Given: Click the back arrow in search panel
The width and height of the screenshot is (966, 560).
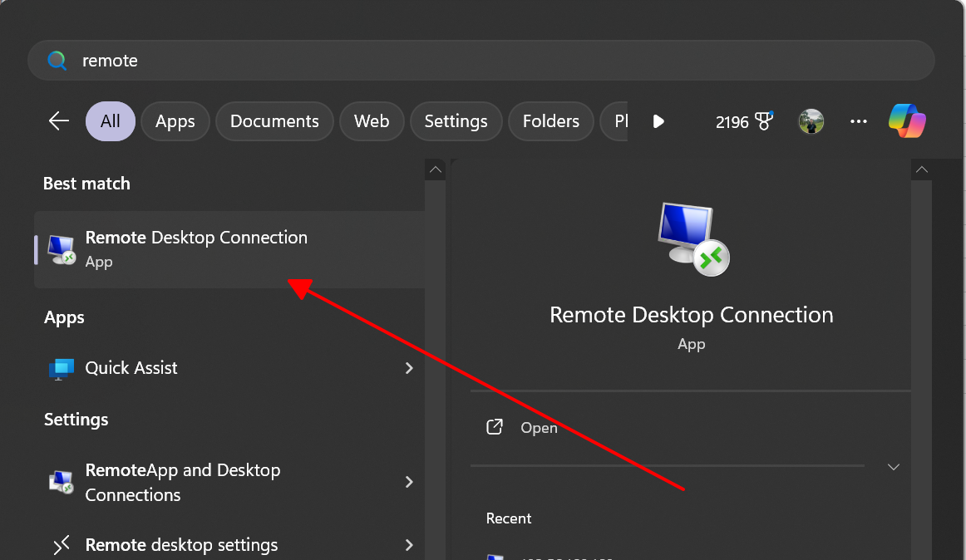Looking at the screenshot, I should [59, 121].
